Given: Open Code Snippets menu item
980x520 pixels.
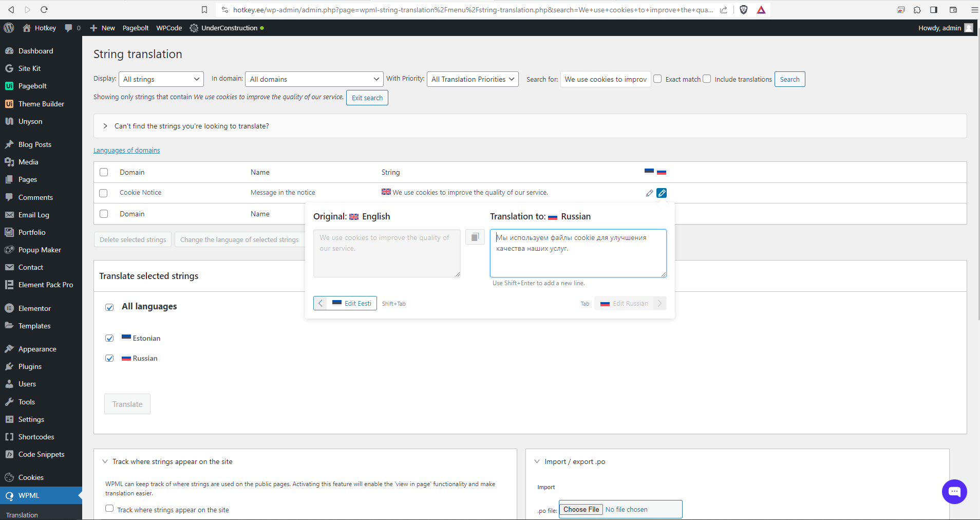Looking at the screenshot, I should tap(41, 454).
